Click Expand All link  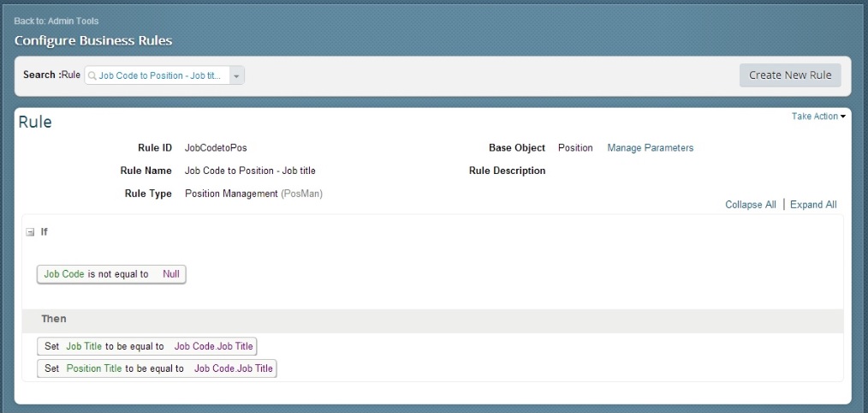tap(813, 205)
